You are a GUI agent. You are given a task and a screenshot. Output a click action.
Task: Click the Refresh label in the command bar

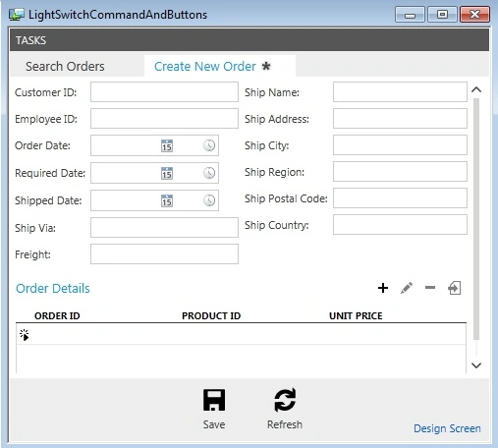click(x=285, y=424)
